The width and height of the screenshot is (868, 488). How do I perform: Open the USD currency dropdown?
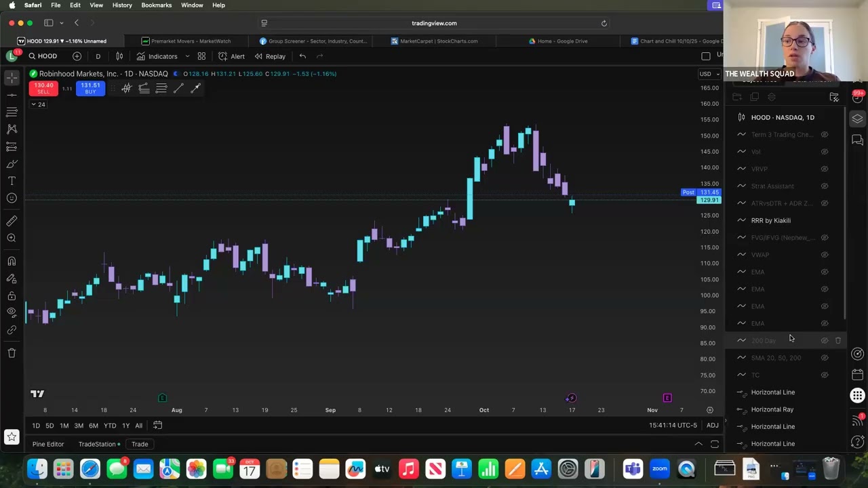709,74
